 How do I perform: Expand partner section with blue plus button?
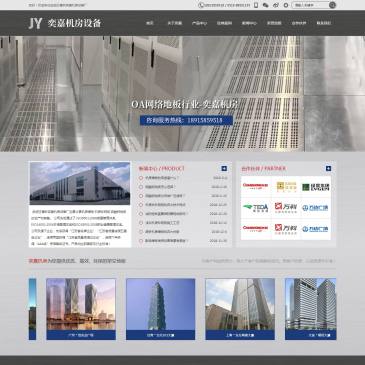pos(328,168)
